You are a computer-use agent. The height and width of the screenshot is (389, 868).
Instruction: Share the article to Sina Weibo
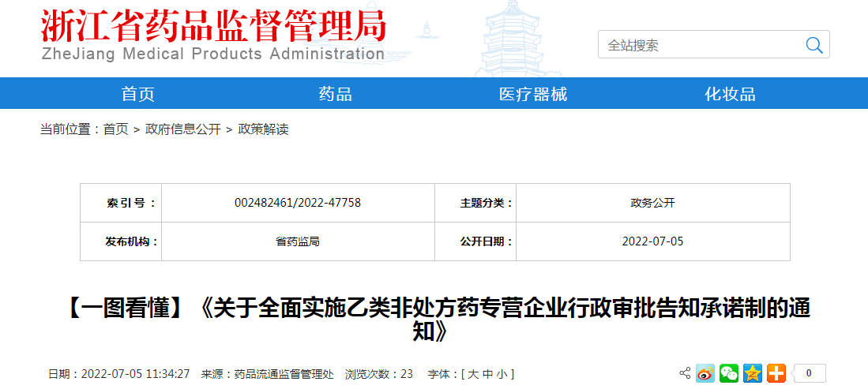pos(705,373)
